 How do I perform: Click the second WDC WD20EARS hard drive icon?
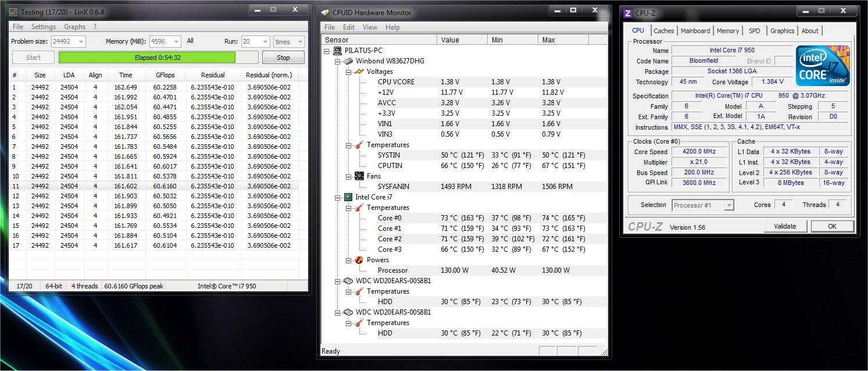pyautogui.click(x=348, y=312)
